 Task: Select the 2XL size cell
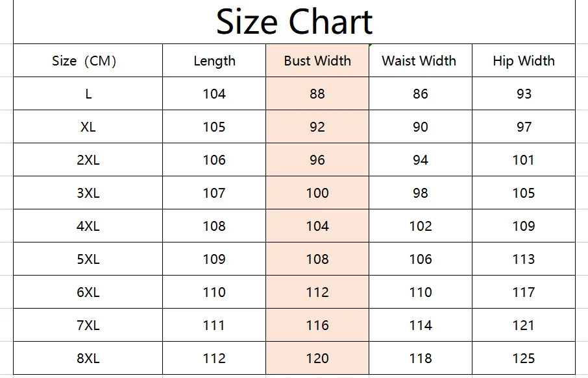point(88,160)
